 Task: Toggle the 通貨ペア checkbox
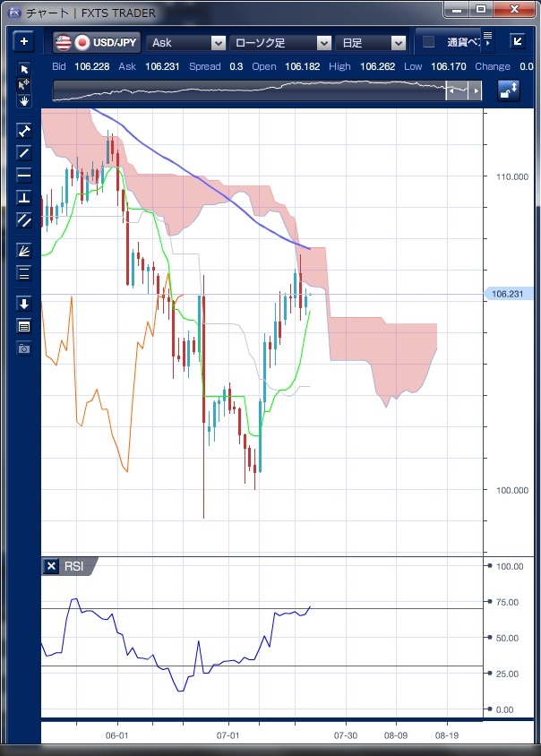point(428,42)
